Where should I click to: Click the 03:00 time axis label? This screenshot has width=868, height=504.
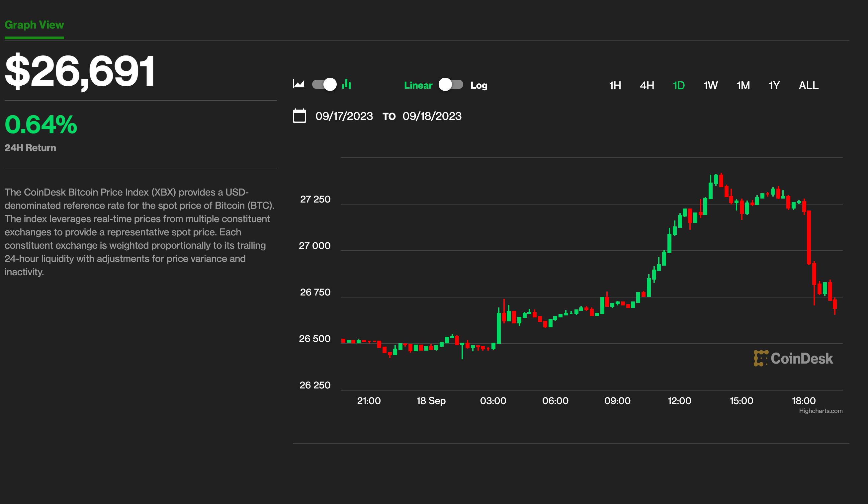pos(493,401)
